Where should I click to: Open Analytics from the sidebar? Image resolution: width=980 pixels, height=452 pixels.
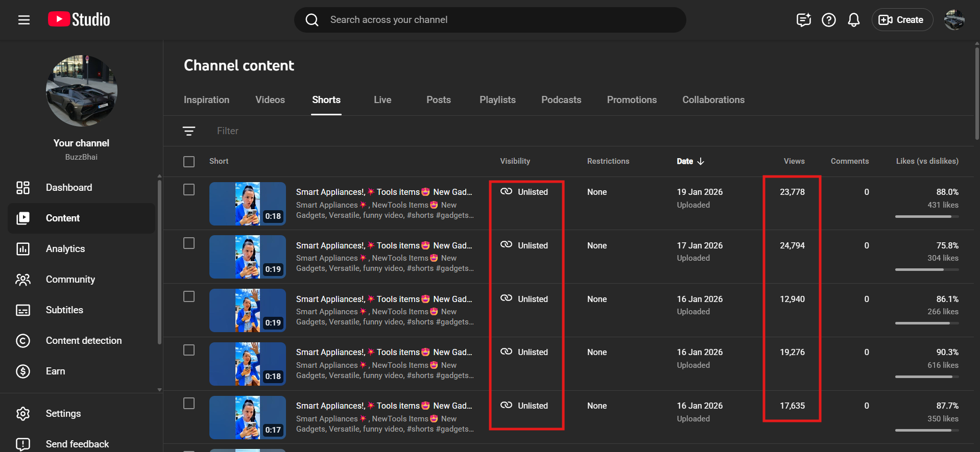(x=65, y=249)
